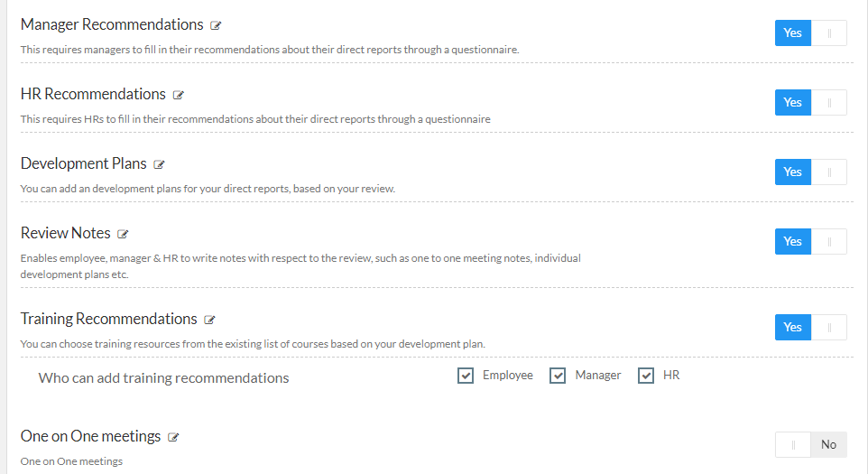Viewport: 868px width, 474px height.
Task: Select the One on One meetings heading
Action: [90, 436]
